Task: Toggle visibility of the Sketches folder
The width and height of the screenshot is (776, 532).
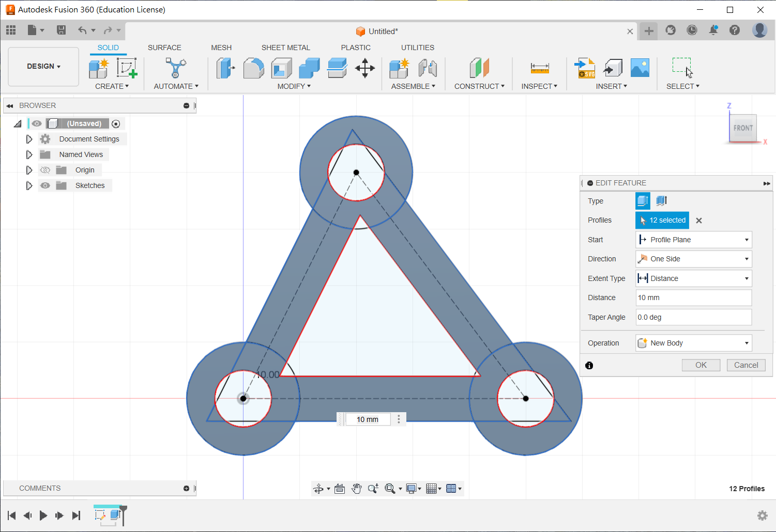Action: pos(45,185)
